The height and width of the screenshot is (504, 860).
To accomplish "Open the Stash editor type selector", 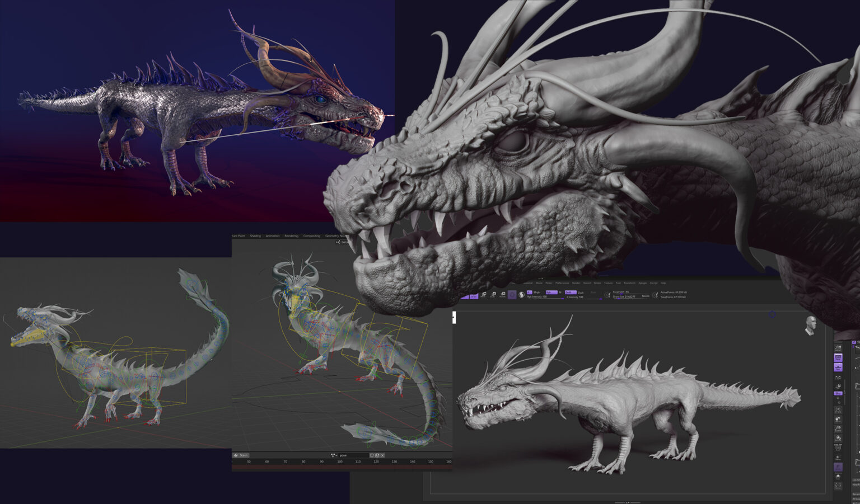I will pyautogui.click(x=241, y=455).
